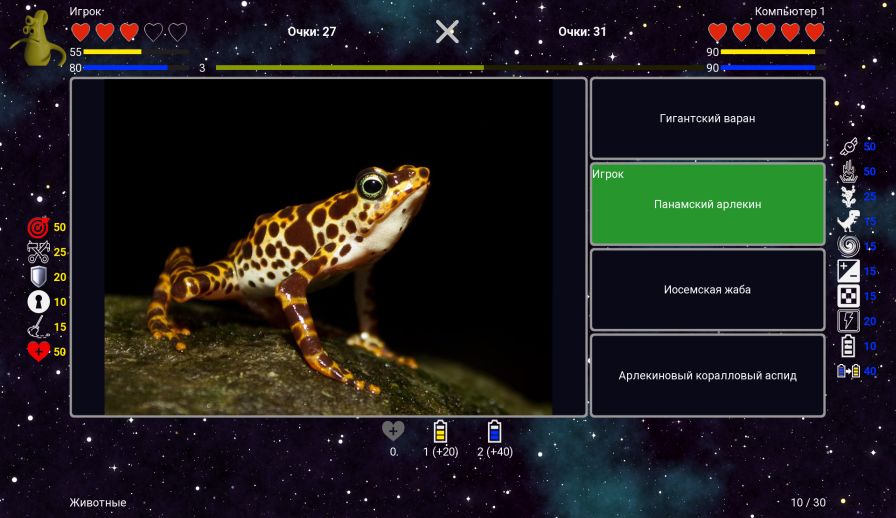Viewport: 896px width, 518px height.
Task: Use the lightning bolt spell
Action: 848,321
